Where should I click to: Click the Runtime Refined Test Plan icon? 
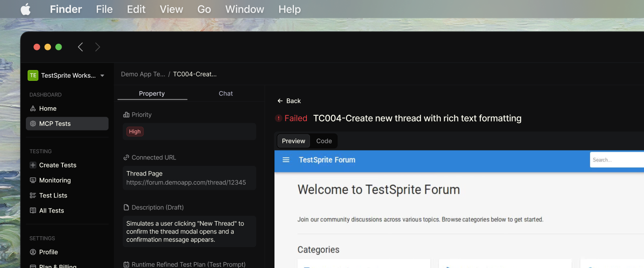(126, 264)
